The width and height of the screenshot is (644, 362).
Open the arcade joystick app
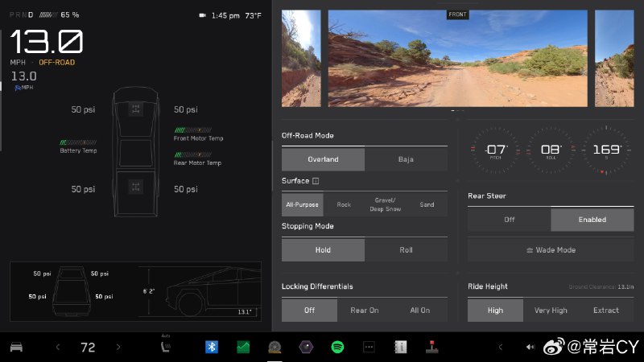(x=431, y=348)
